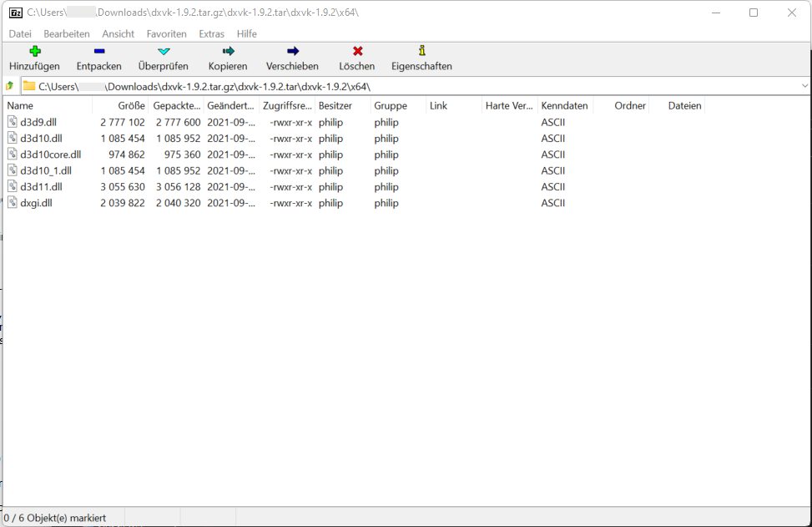Go up one folder level icon
Screen dimensions: 812x527
10,86
